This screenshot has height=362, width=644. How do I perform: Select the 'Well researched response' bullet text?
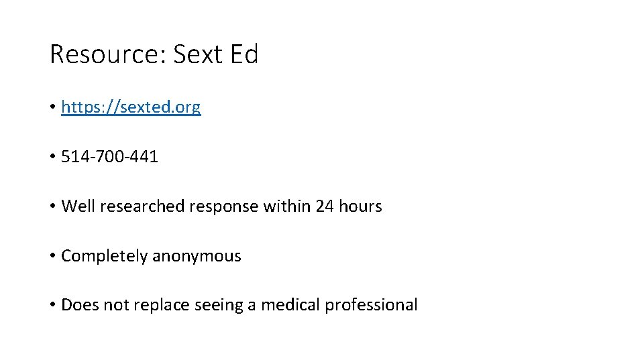coord(221,206)
